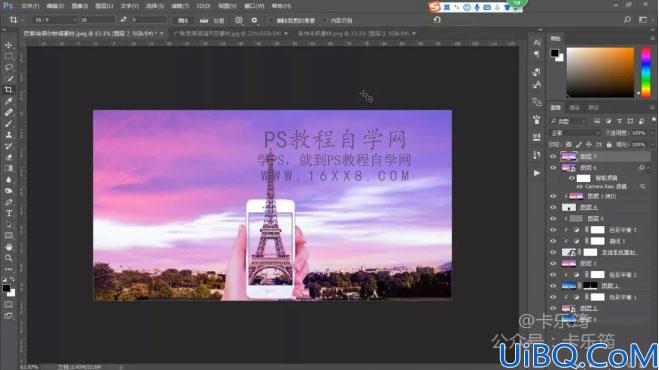The width and height of the screenshot is (659, 370).
Task: Open the 文件(F) menu
Action: click(30, 6)
